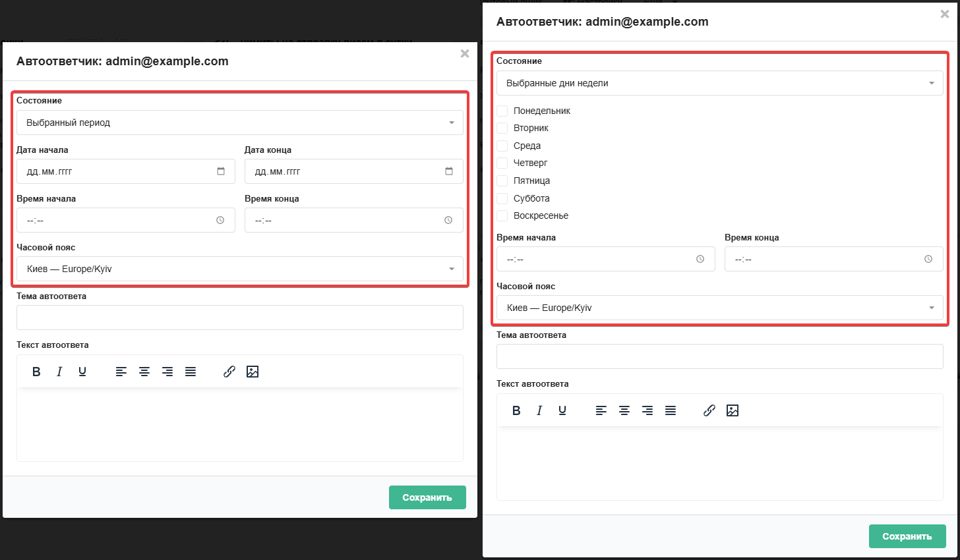The height and width of the screenshot is (560, 960).
Task: Center align text in right dialog editor
Action: pos(624,410)
